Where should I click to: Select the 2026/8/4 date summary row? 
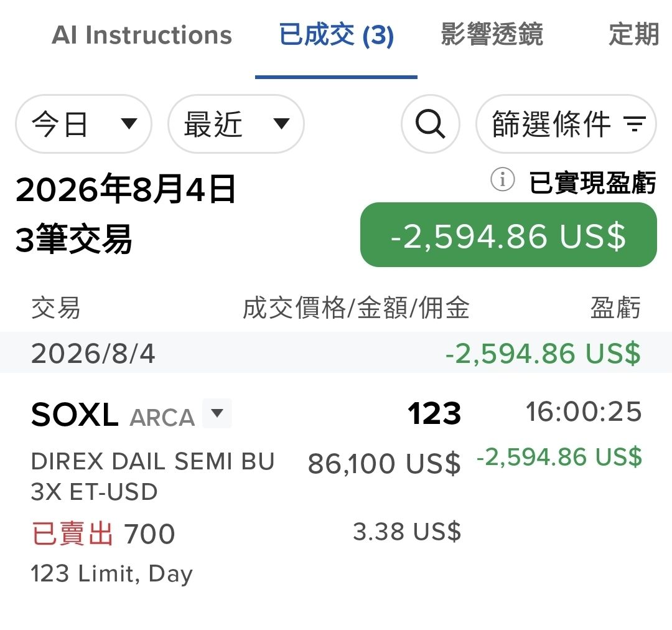[x=336, y=353]
